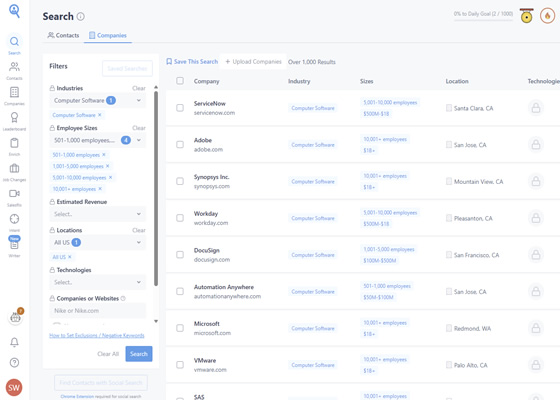Click Clear All filters
The height and width of the screenshot is (400, 560).
(x=108, y=354)
